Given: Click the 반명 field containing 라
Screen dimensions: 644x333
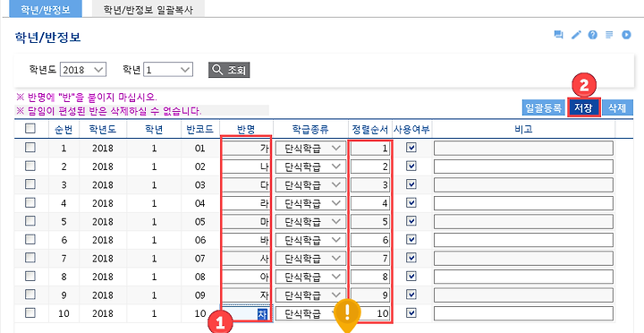Looking at the screenshot, I should point(246,203).
